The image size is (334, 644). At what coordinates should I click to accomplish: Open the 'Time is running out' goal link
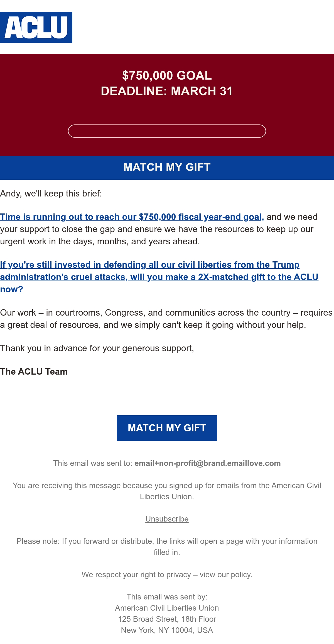[x=132, y=217]
